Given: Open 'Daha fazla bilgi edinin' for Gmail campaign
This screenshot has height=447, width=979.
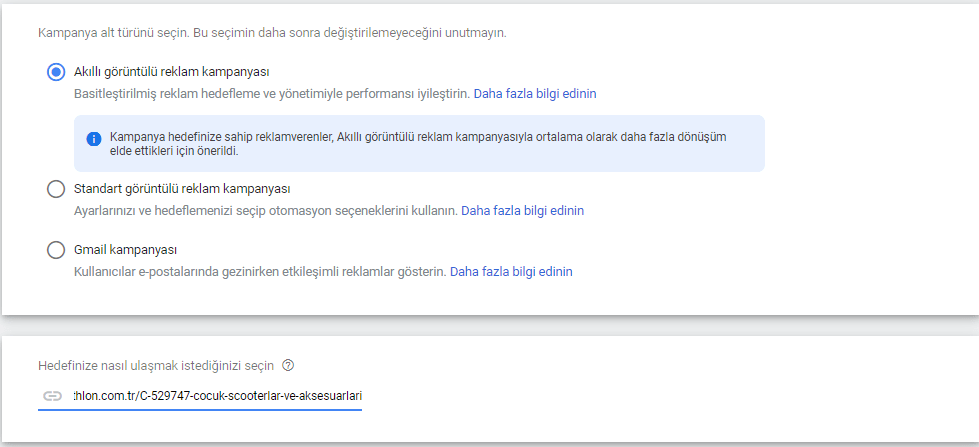Looking at the screenshot, I should pyautogui.click(x=511, y=271).
